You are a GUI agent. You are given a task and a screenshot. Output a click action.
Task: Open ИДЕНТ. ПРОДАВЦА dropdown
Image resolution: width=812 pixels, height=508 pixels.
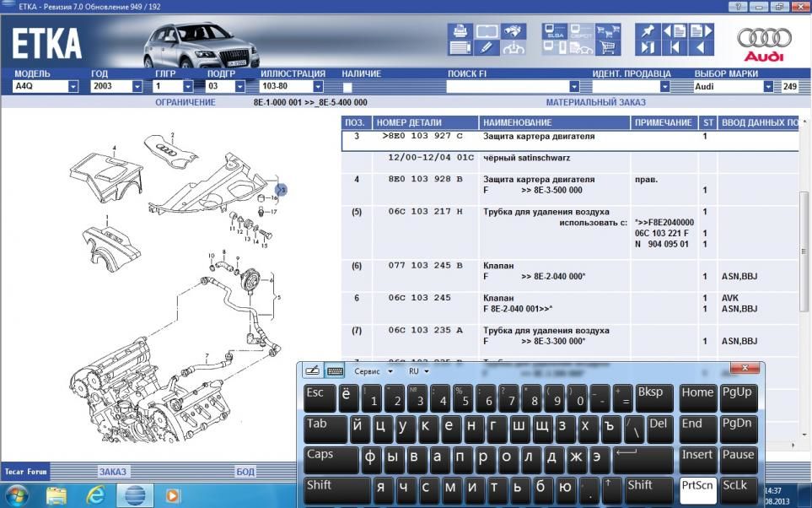[x=664, y=87]
